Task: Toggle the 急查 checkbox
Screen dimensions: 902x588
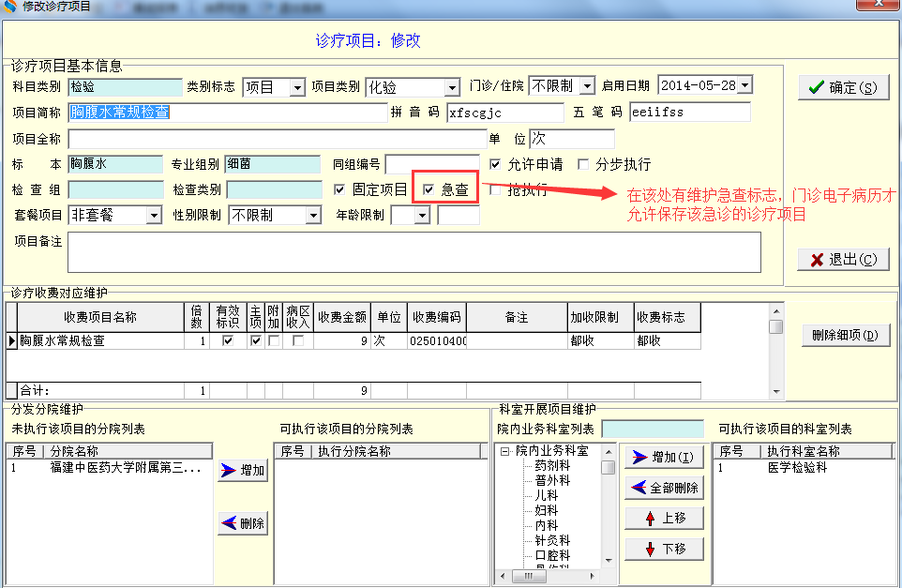Action: tap(428, 189)
